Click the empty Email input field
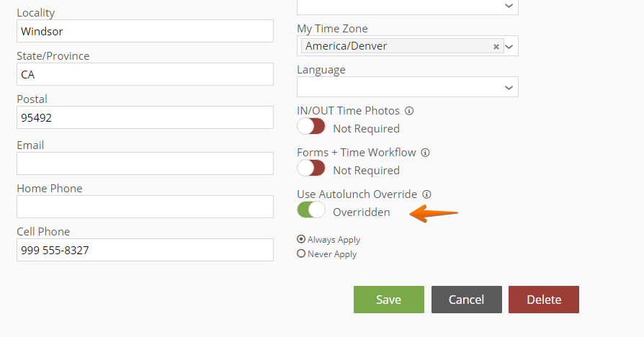Viewport: 644px width, 337px height. coord(145,163)
